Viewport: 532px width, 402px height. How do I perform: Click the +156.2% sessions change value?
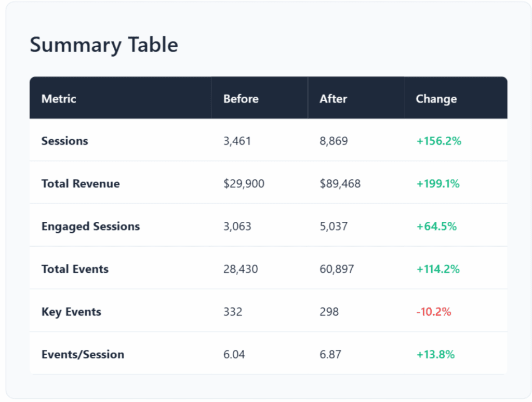point(438,141)
